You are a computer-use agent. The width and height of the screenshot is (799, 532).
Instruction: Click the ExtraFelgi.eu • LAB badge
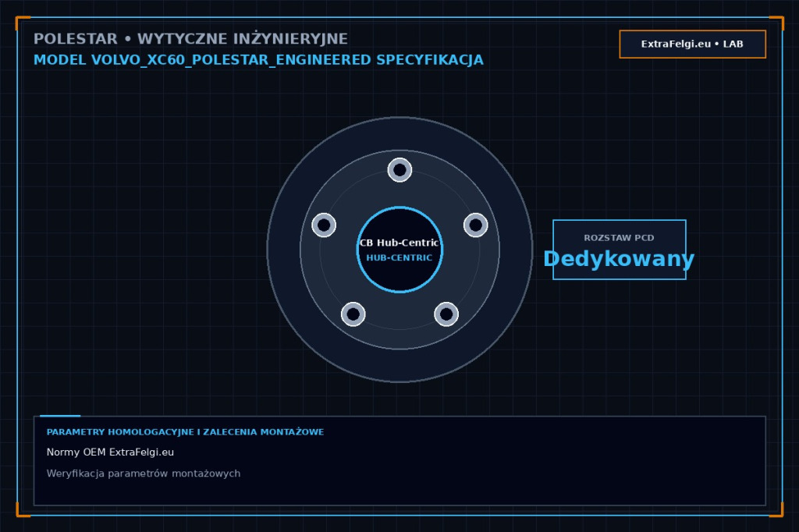(x=693, y=44)
